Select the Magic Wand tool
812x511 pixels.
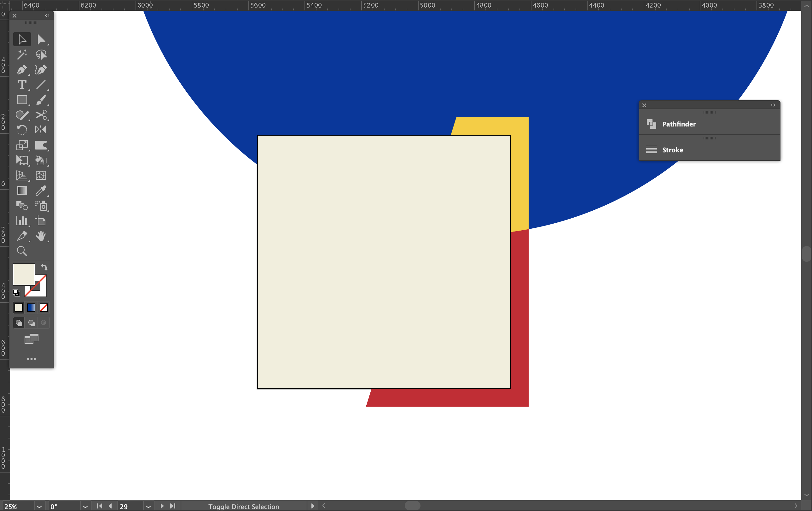[x=22, y=55]
